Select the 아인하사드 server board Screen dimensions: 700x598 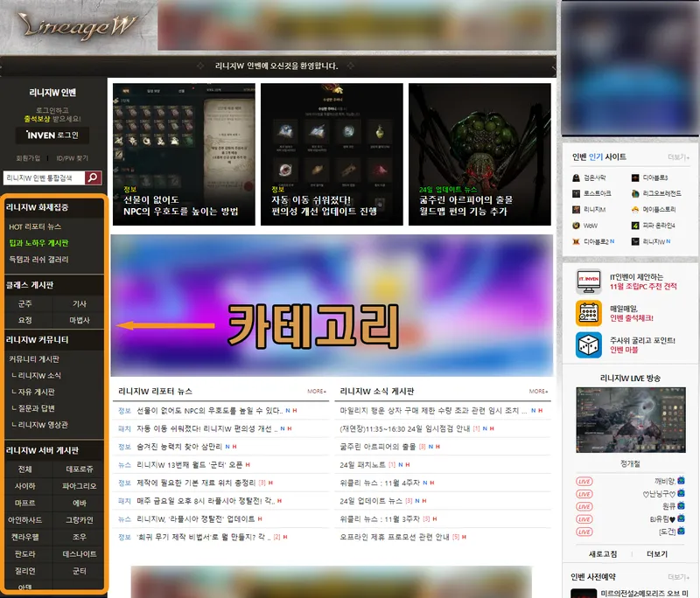tap(25, 520)
